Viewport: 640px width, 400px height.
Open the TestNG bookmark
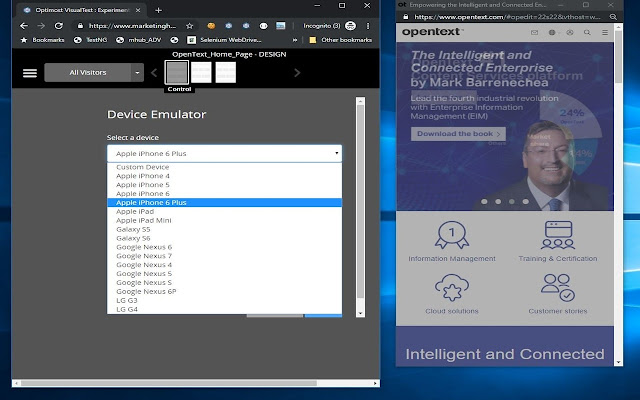90,40
